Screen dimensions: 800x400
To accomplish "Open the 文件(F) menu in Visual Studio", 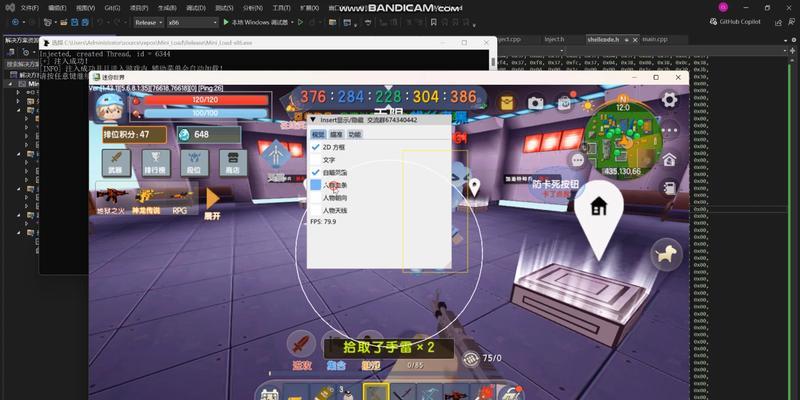I will 30,8.
